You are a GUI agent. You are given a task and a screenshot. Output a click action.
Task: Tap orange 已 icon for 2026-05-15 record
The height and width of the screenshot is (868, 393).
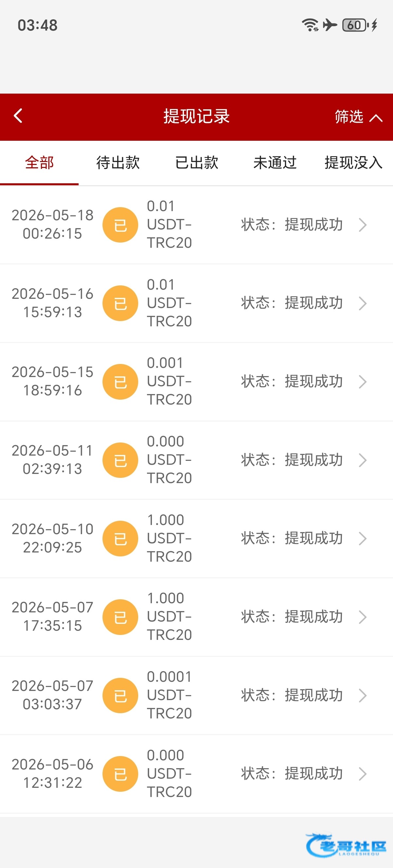pos(120,382)
